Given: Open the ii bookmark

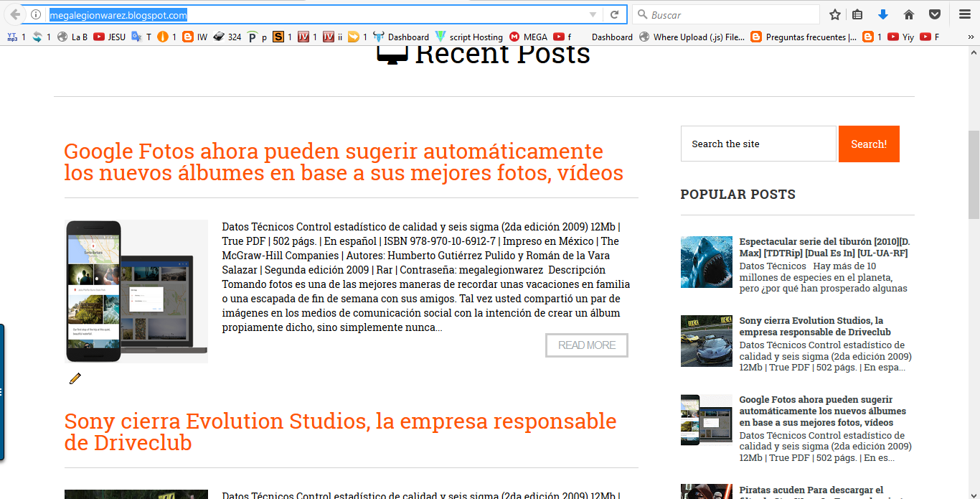Looking at the screenshot, I should click(x=333, y=37).
